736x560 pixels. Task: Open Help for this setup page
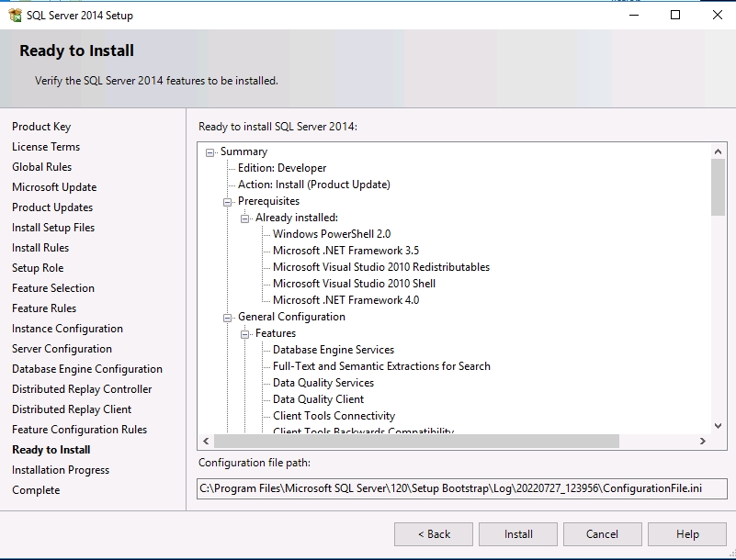click(x=687, y=534)
